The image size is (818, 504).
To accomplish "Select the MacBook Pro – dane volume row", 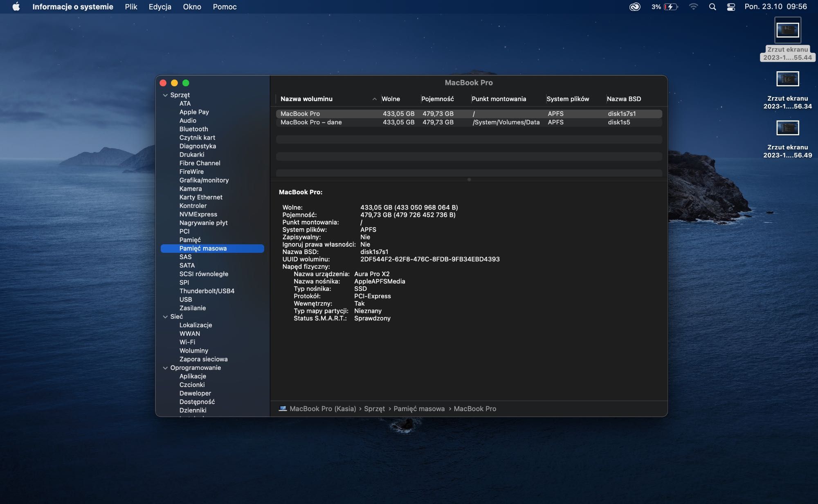I will (469, 122).
